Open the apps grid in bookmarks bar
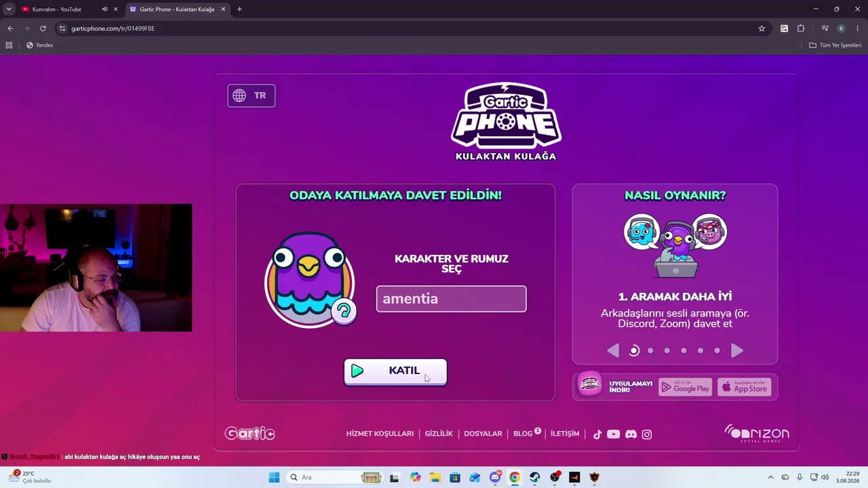The height and width of the screenshot is (488, 868). point(9,45)
